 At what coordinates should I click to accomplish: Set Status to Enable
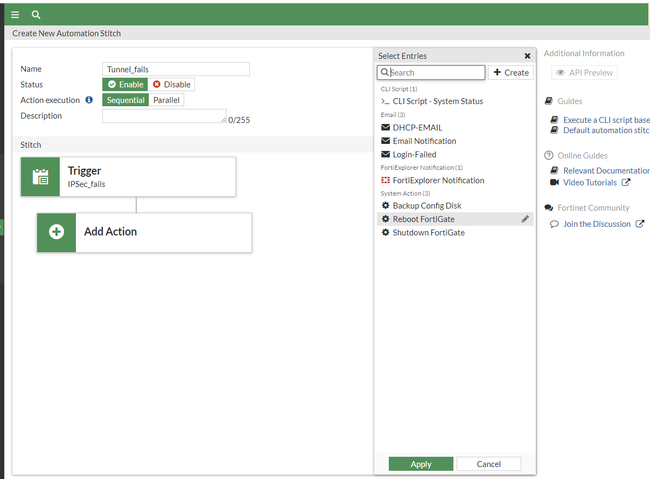[x=125, y=84]
